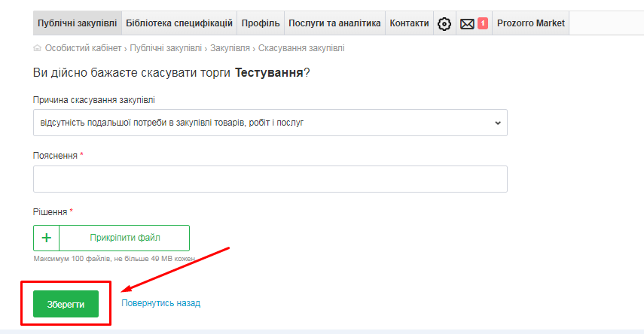This screenshot has width=644, height=334.
Task: Open the 'Публічні закупівлі' tab
Action: (x=77, y=23)
